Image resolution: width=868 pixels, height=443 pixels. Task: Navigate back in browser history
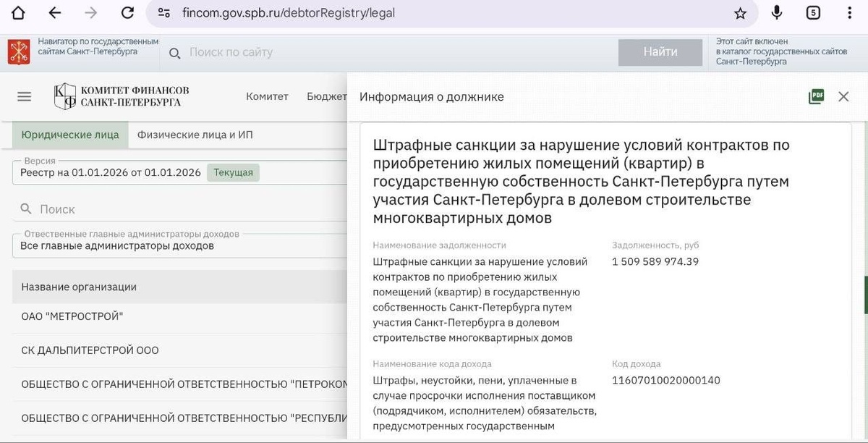(x=54, y=13)
